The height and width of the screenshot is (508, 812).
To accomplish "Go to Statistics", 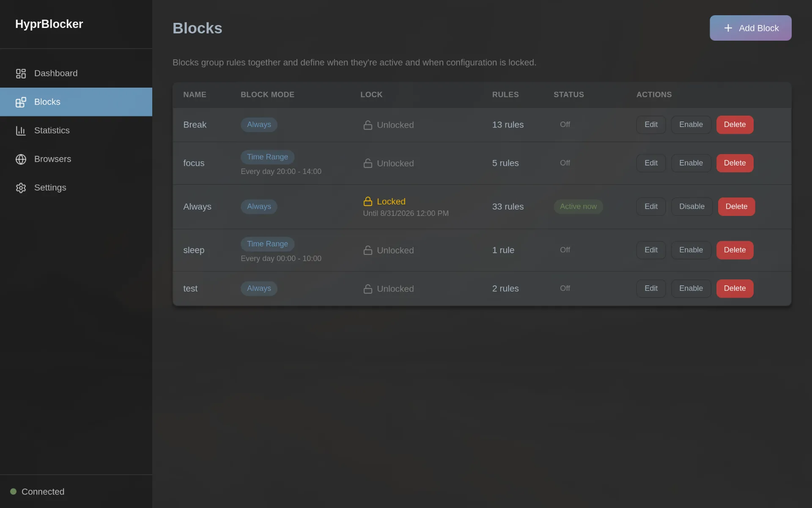I will click(76, 130).
